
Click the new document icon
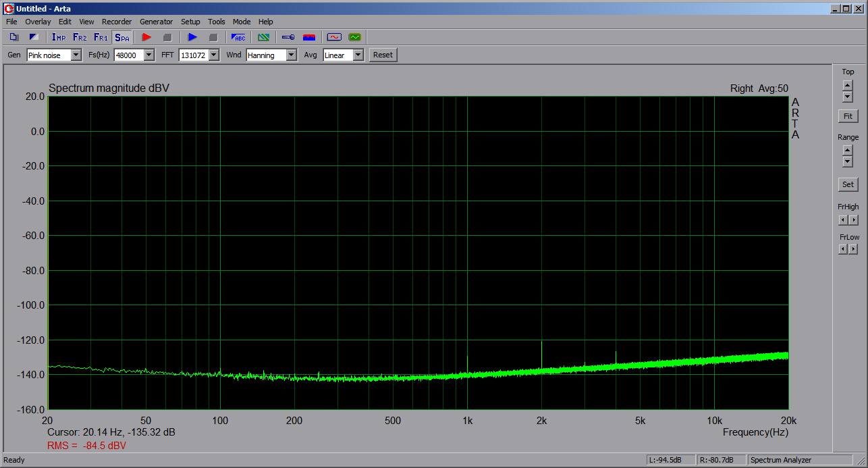coord(14,37)
